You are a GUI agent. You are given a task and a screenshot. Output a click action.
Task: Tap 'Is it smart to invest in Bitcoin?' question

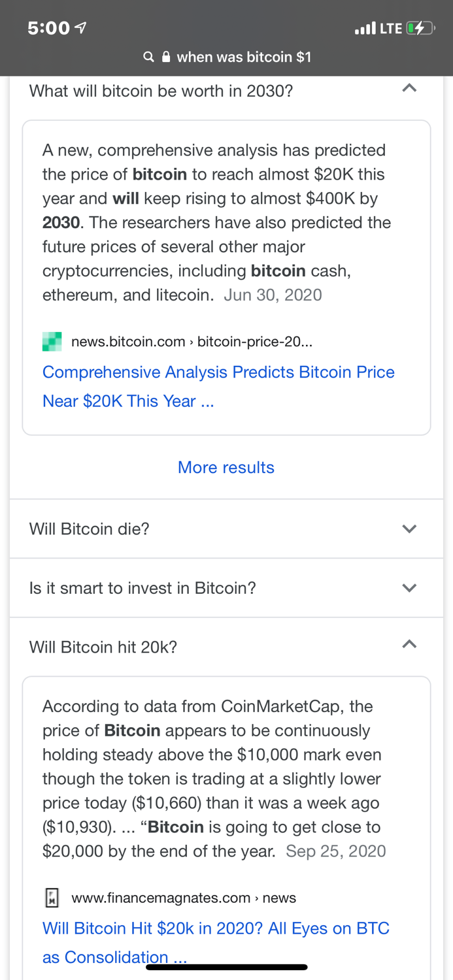point(143,588)
